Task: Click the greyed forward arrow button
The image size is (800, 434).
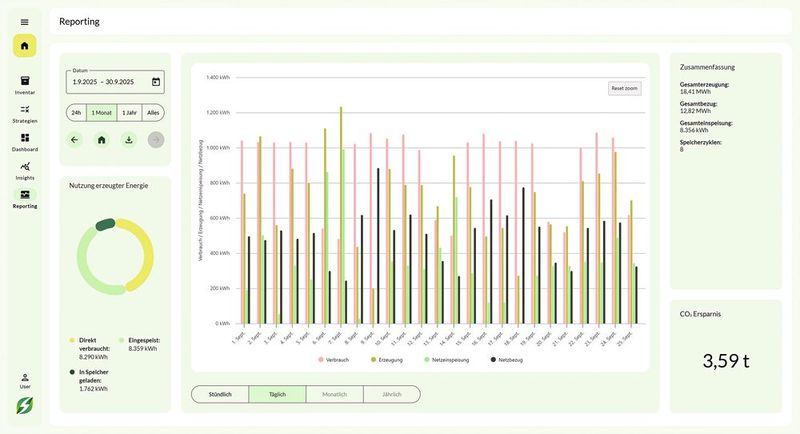Action: point(156,140)
